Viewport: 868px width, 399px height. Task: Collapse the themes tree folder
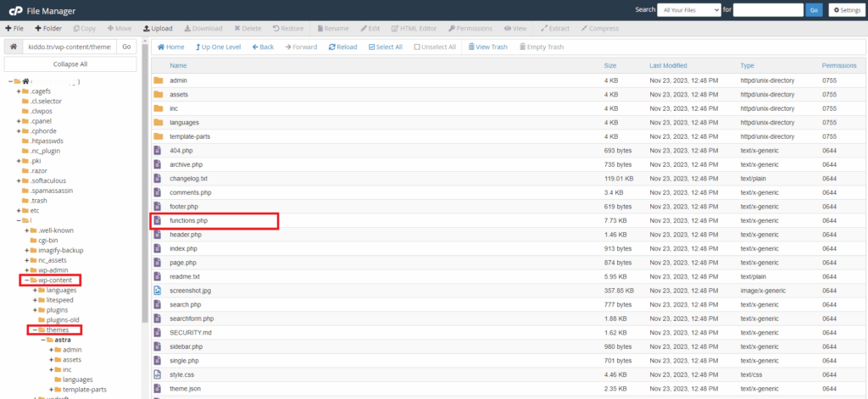click(36, 330)
